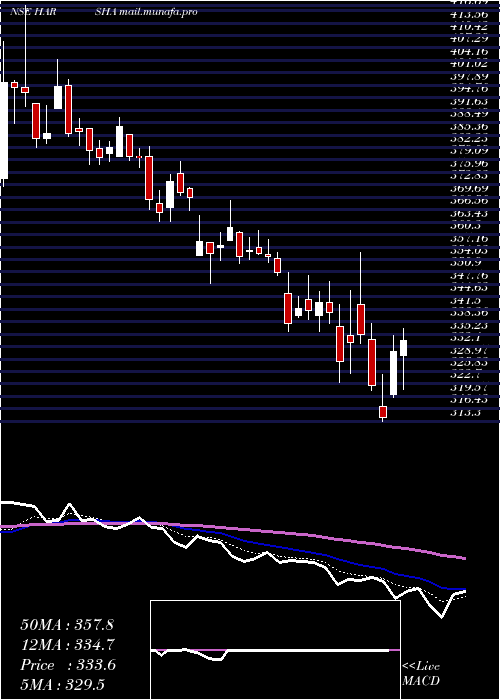This screenshot has height=700, width=500.
Task: Select the 328.97 price axis label
Action: 468,350
